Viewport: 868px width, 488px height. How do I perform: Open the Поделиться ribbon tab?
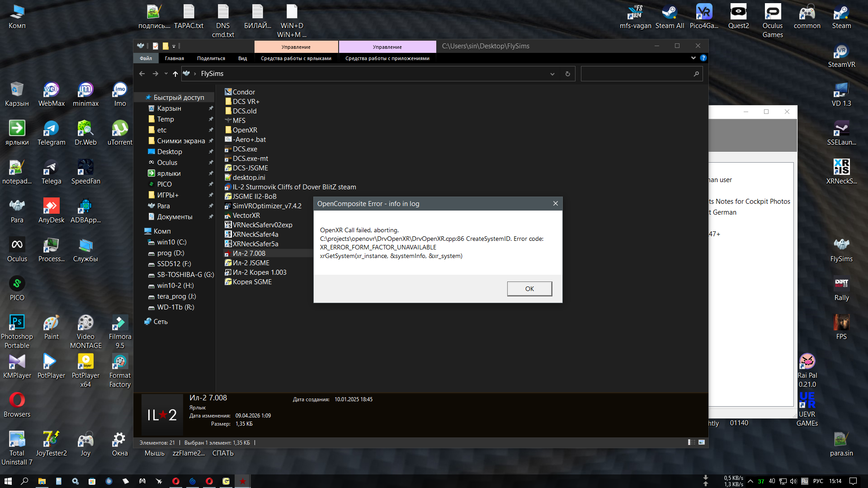click(x=211, y=58)
